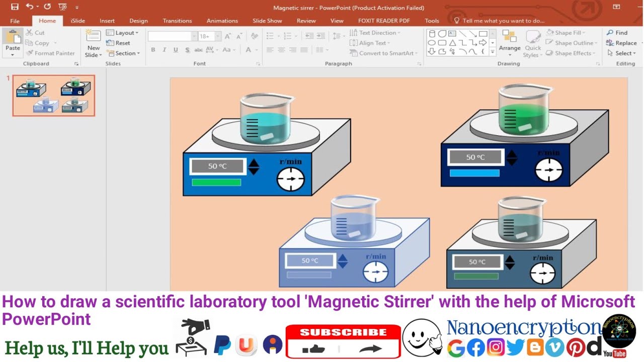The height and width of the screenshot is (362, 644).
Task: Open Character Spacing AV dropdown
Action: pyautogui.click(x=211, y=50)
